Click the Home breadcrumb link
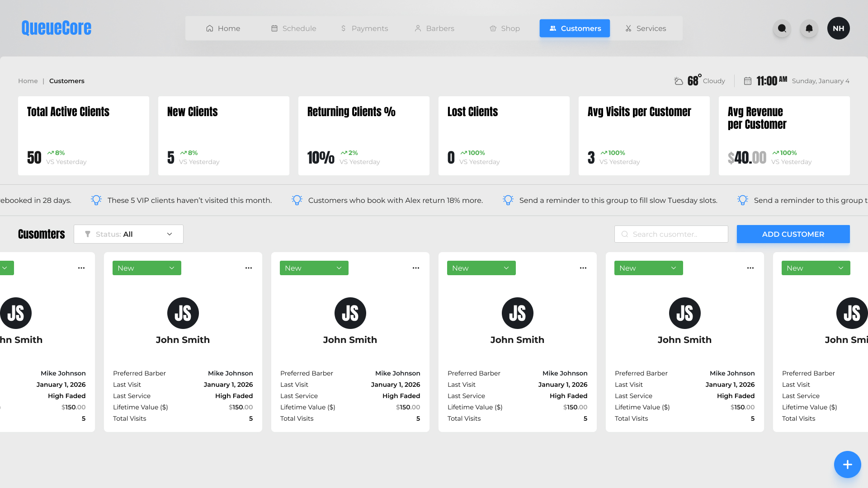 pos(28,81)
